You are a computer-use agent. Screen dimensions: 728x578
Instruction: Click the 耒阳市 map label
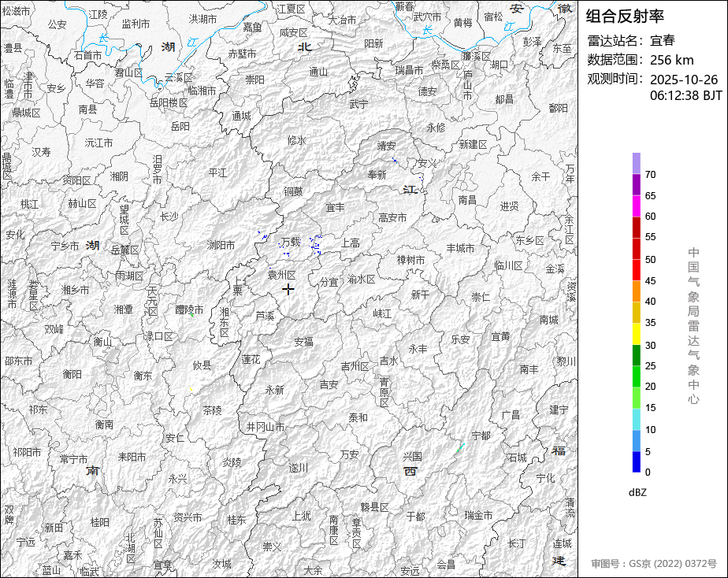coord(132,457)
